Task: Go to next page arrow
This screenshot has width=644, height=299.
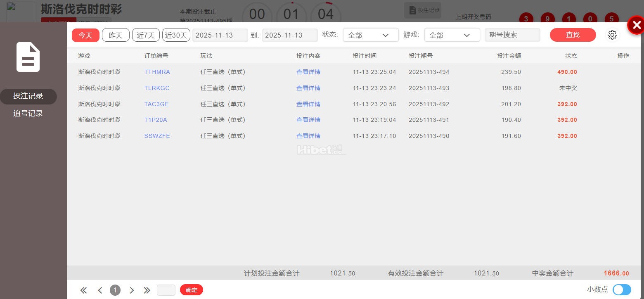Action: [x=132, y=290]
